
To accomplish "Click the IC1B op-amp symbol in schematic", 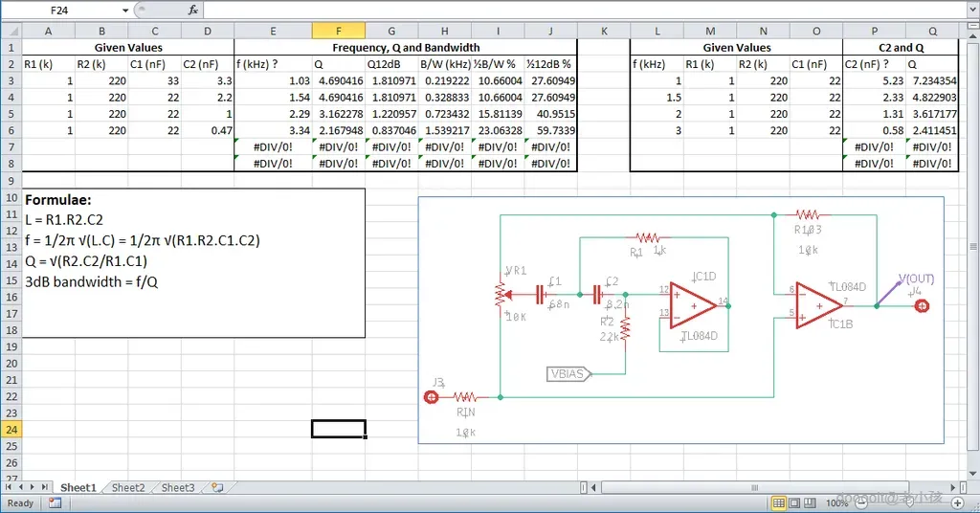I will (819, 305).
